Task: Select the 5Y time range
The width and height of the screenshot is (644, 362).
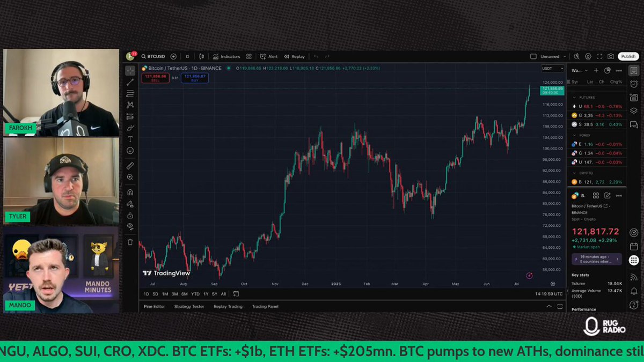Action: click(x=215, y=294)
